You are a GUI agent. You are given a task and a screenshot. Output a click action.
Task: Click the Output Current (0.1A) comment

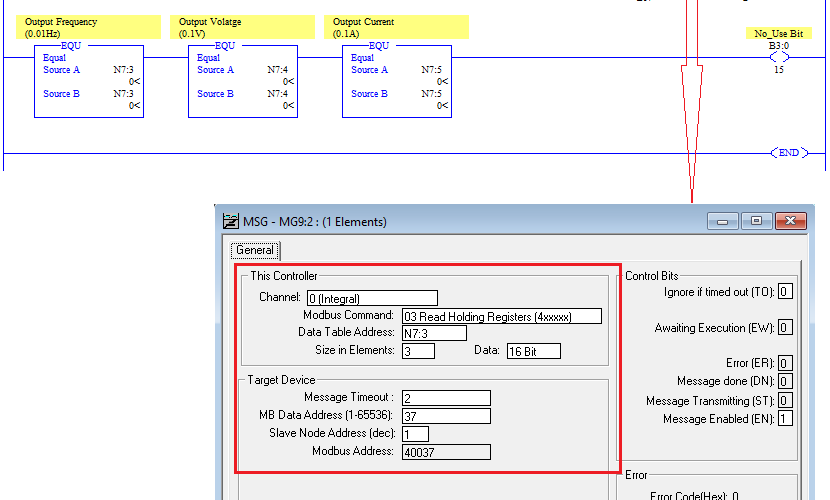[x=396, y=28]
